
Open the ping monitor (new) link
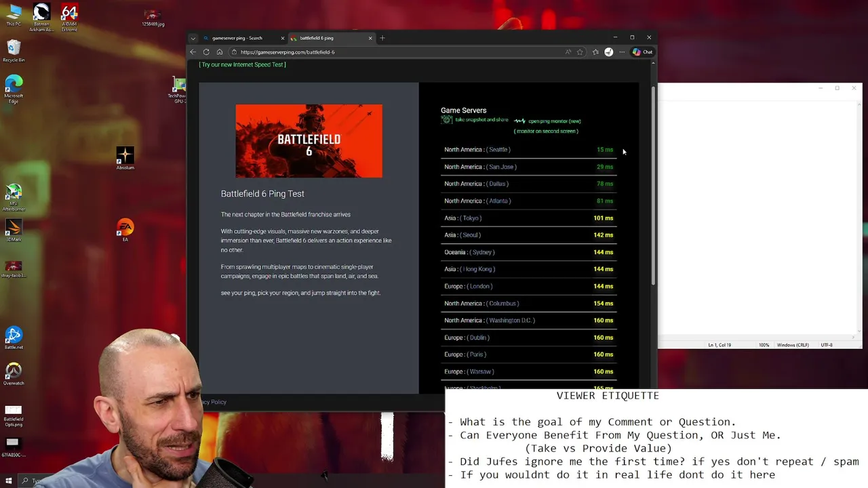548,121
